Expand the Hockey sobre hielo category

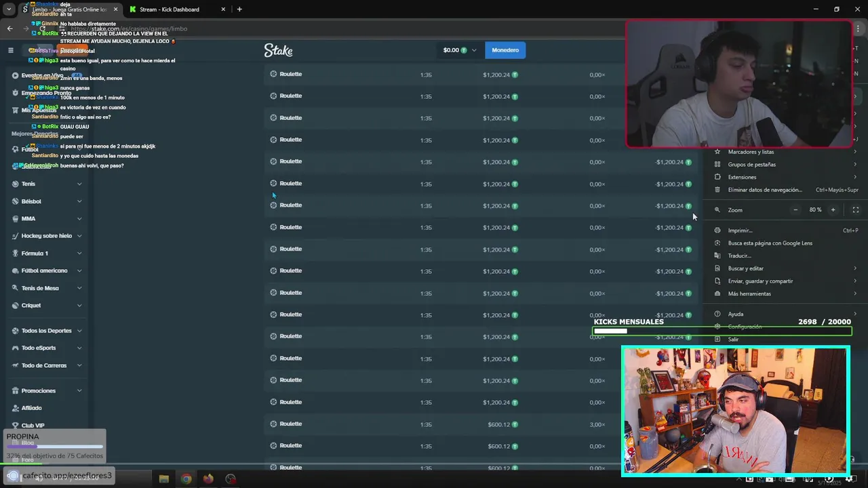pyautogui.click(x=79, y=236)
